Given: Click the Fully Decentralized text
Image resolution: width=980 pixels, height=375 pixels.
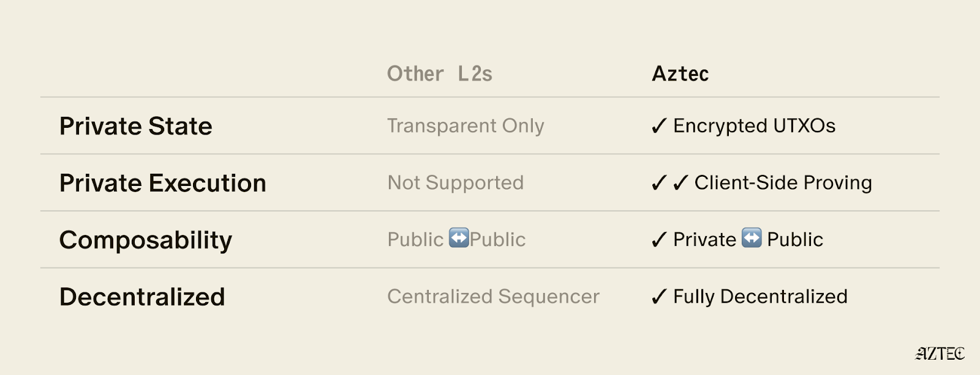Looking at the screenshot, I should [761, 297].
